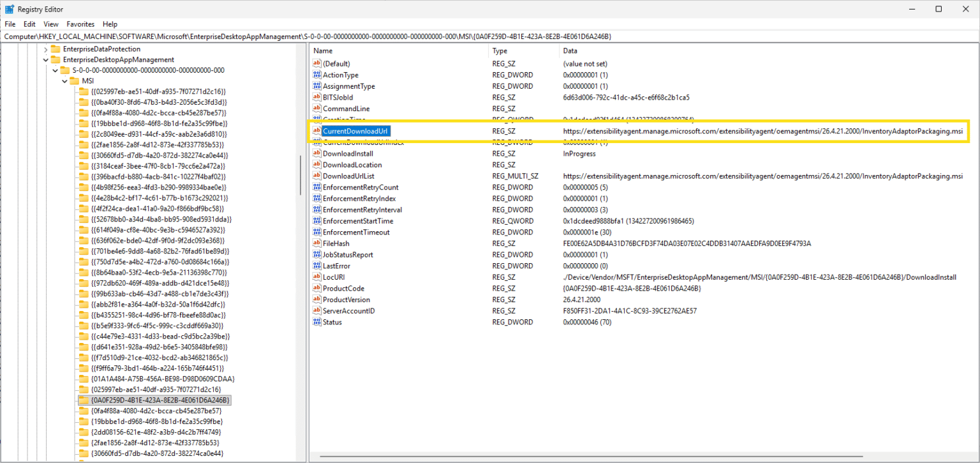Click folder icon of {{2c8049ee-d931-44cf-a59c-aab2e3a6d810}}
This screenshot has height=463, width=980.
click(84, 134)
